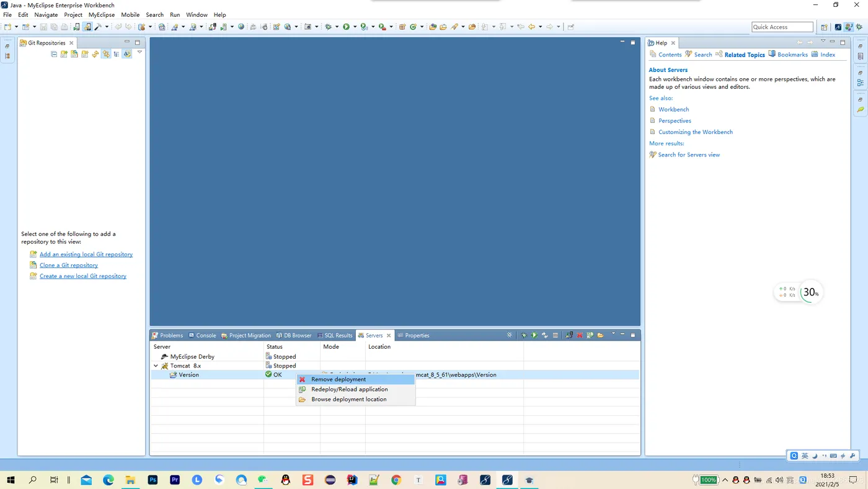Open Google Chrome from the taskbar
The width and height of the screenshot is (868, 489).
(396, 480)
